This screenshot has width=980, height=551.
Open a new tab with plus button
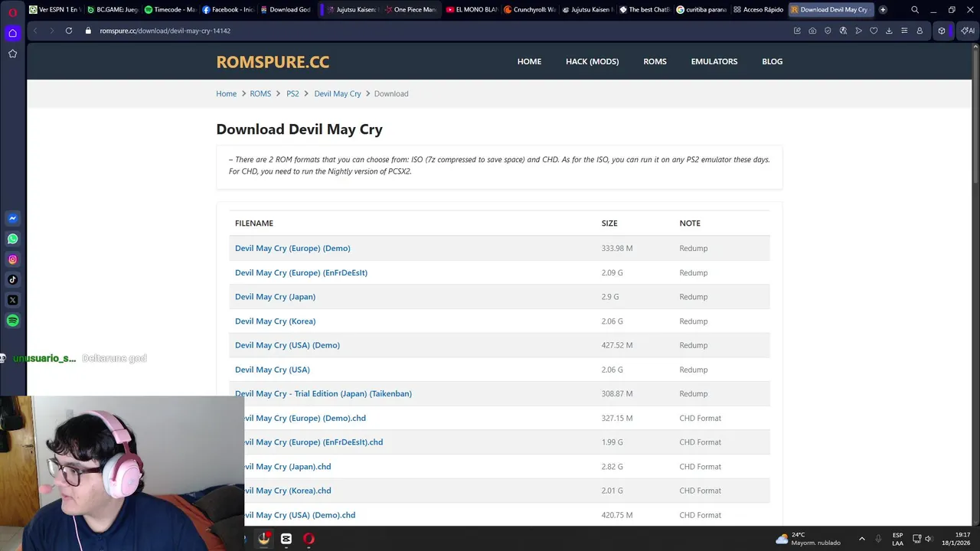pyautogui.click(x=883, y=10)
